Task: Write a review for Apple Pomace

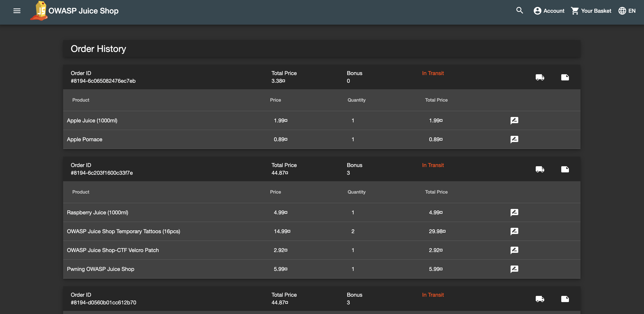Action: [514, 139]
